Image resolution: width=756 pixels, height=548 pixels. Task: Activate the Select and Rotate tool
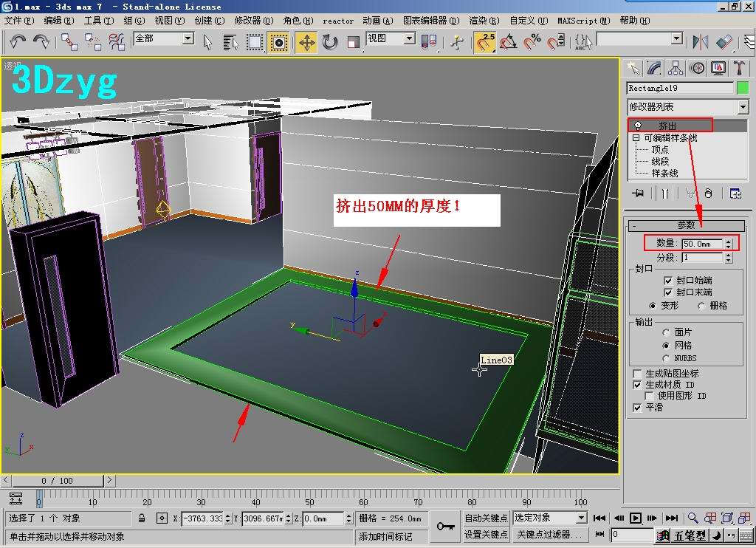tap(330, 41)
